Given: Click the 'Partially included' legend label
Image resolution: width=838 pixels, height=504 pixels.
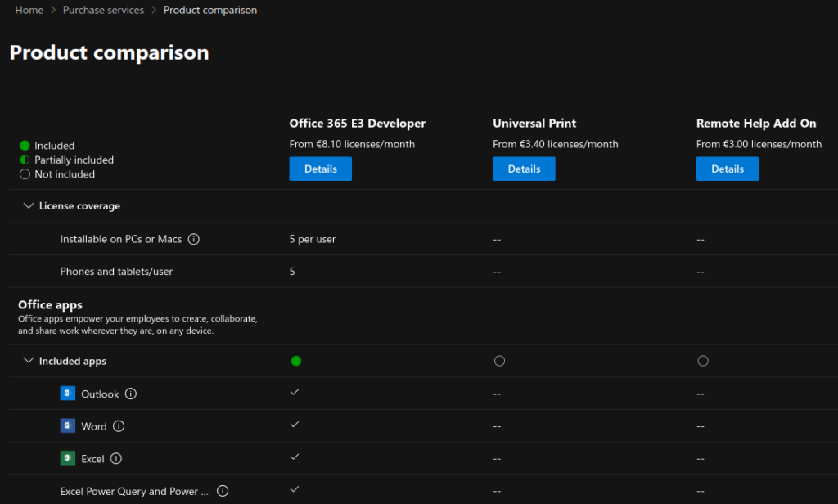Looking at the screenshot, I should pos(74,160).
